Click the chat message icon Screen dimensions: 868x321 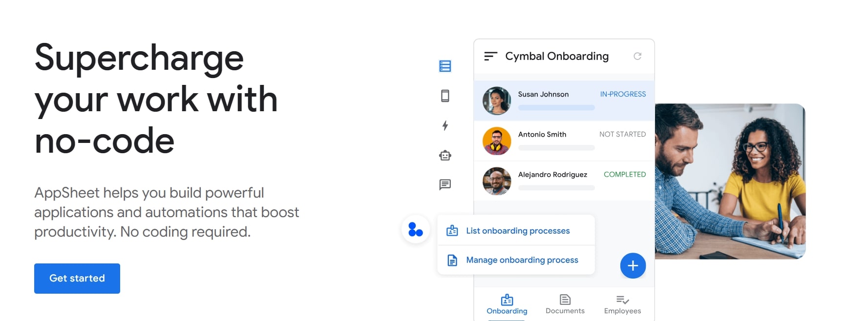(445, 185)
